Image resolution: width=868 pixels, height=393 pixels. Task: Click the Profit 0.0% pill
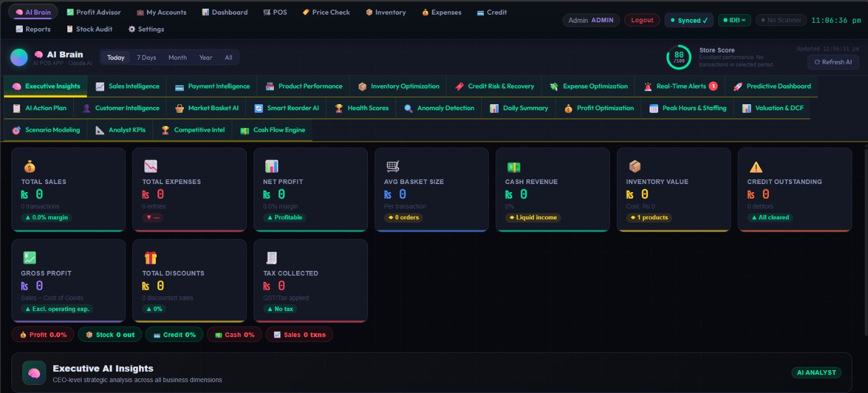43,334
